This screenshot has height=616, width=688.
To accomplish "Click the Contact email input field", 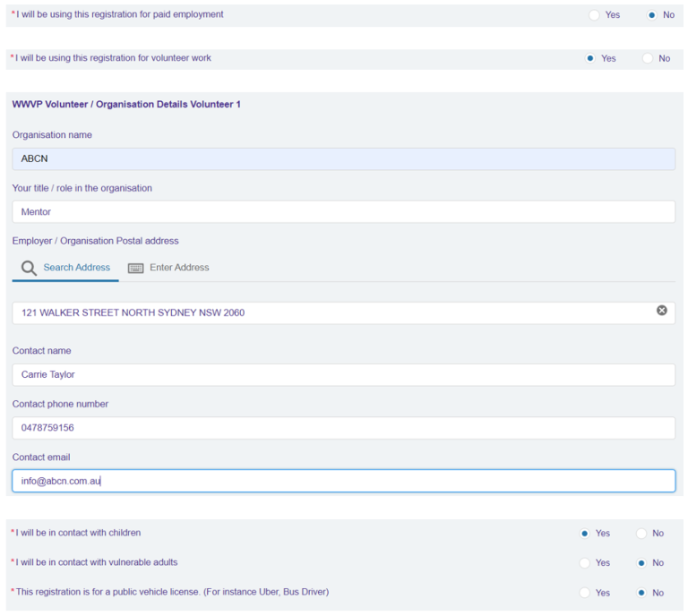I will click(343, 481).
